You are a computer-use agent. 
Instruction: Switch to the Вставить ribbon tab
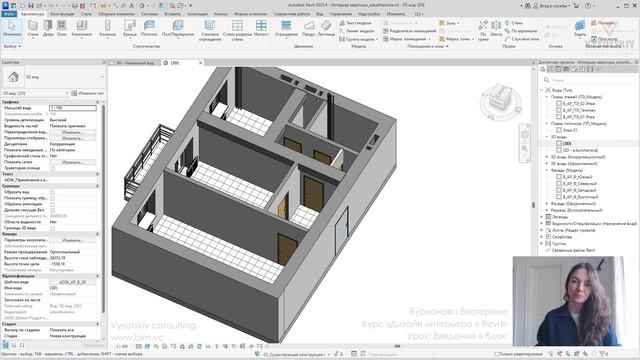coord(172,14)
